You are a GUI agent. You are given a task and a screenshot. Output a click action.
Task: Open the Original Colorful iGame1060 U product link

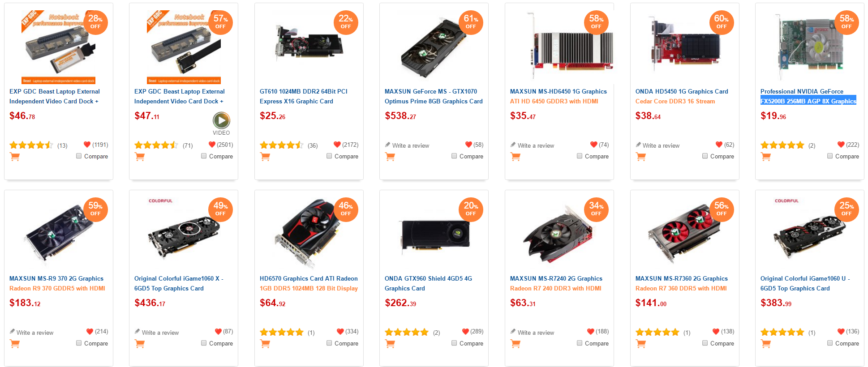pos(805,283)
